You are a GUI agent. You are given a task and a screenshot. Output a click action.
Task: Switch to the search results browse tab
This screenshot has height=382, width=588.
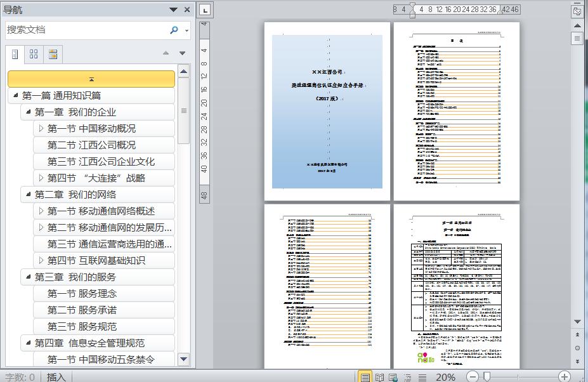(53, 55)
